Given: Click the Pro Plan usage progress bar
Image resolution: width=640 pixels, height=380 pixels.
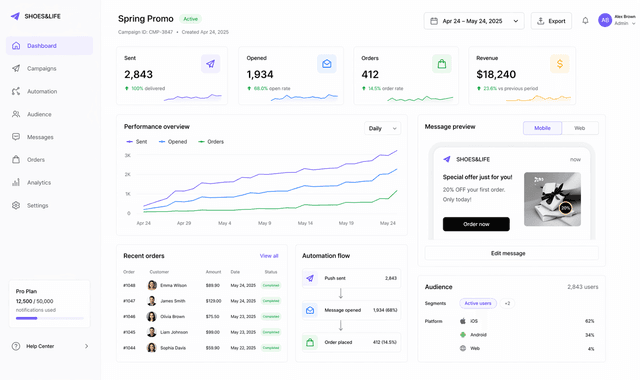Looking at the screenshot, I should 50,318.
